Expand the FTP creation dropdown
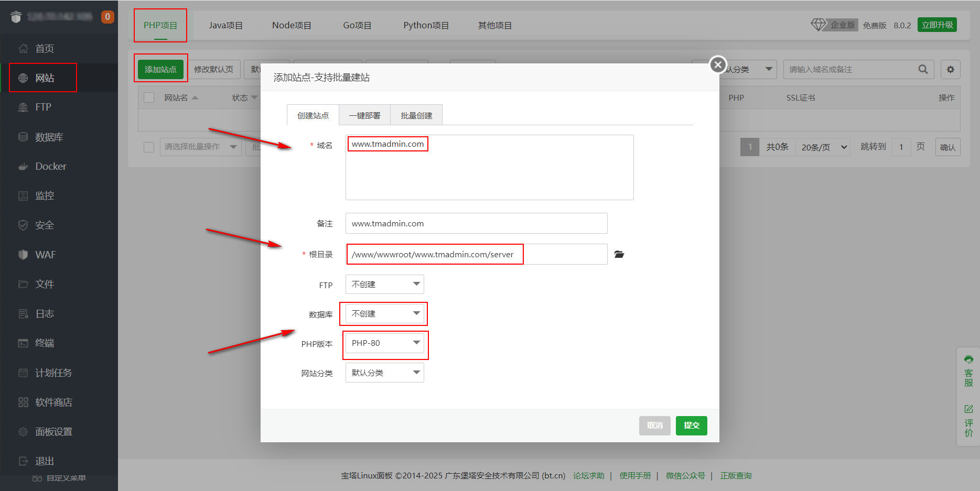 tap(384, 284)
